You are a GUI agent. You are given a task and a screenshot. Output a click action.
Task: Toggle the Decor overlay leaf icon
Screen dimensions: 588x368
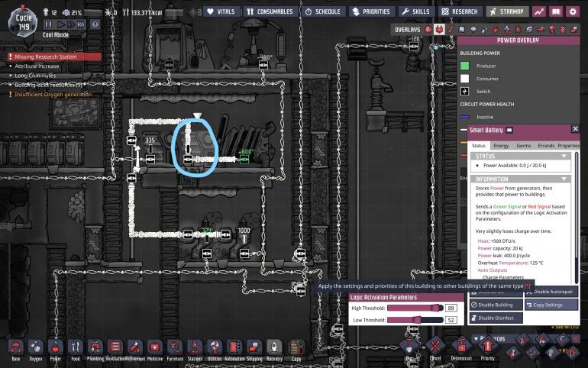(x=529, y=29)
